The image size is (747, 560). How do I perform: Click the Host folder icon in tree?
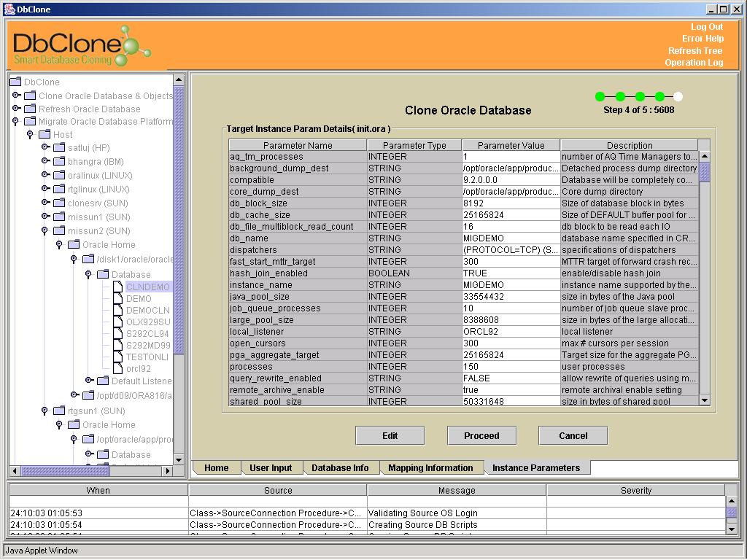44,134
